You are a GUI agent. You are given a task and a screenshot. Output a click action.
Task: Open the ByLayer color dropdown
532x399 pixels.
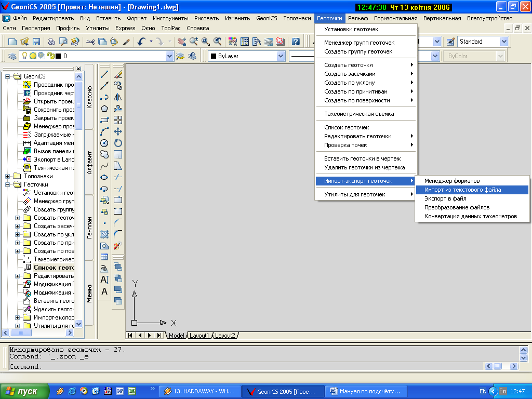pyautogui.click(x=281, y=56)
